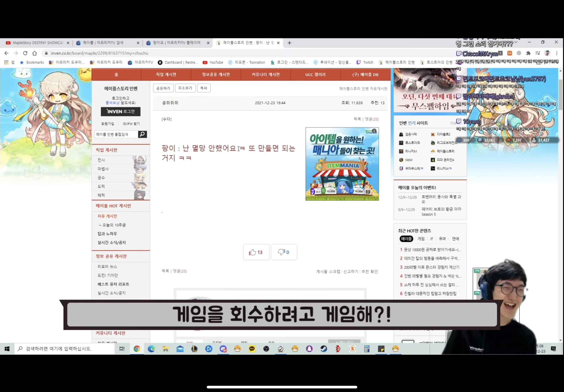Open (구) 메이플 DB menu item
564x392 pixels.
365,74
